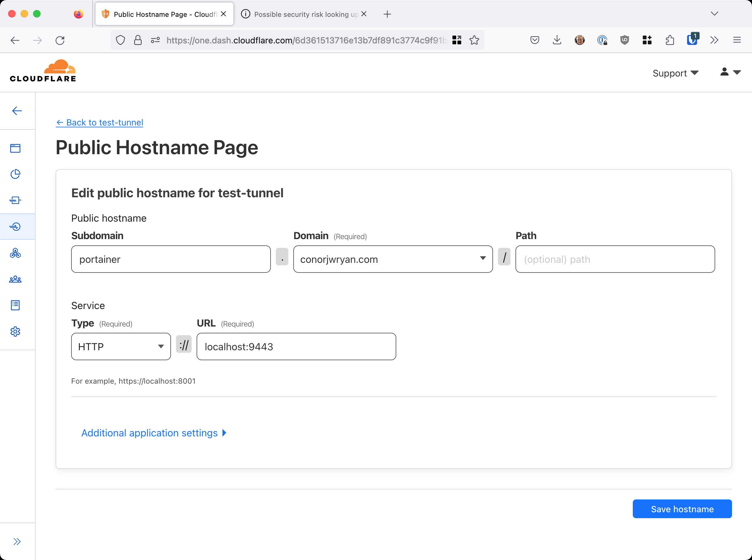Image resolution: width=752 pixels, height=560 pixels.
Task: Open the Analytics pie chart icon in sidebar
Action: (x=15, y=174)
